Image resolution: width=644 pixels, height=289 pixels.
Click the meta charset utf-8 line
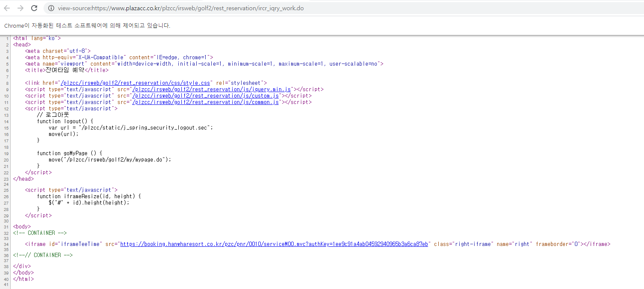pyautogui.click(x=58, y=51)
